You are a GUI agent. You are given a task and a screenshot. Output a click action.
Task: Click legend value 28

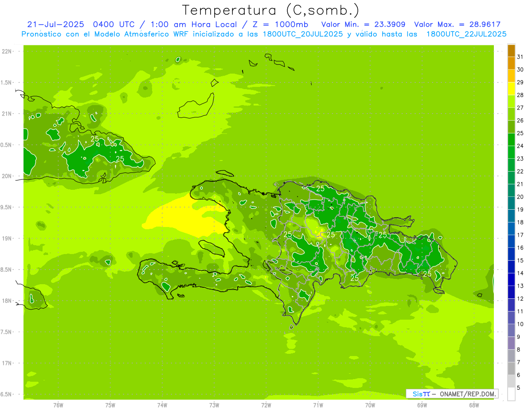520,95
